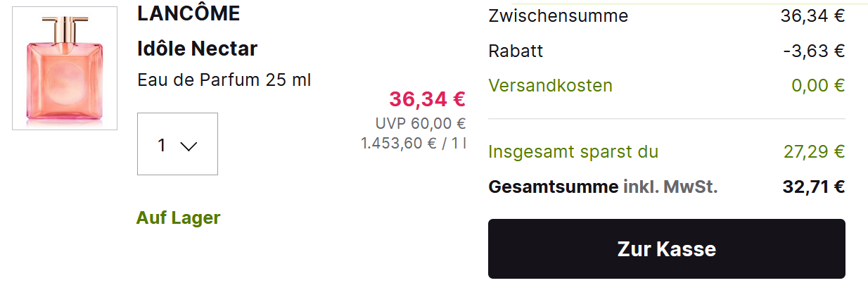This screenshot has height=290, width=868.
Task: Click the -3,63 € discount amount
Action: (814, 51)
